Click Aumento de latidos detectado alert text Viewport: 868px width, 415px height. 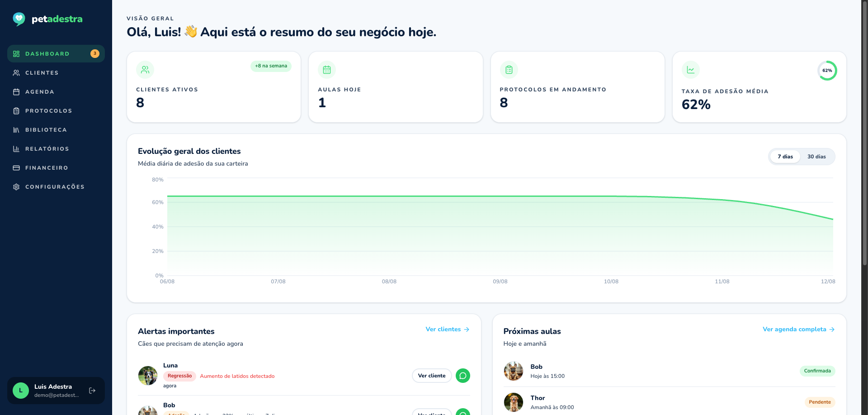[237, 376]
